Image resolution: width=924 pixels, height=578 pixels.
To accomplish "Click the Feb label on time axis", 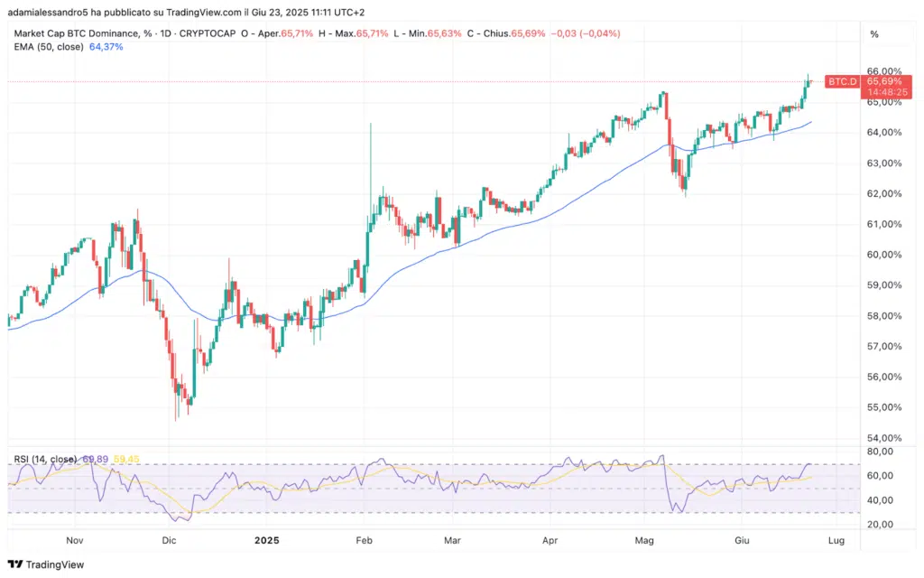I will 364,539.
